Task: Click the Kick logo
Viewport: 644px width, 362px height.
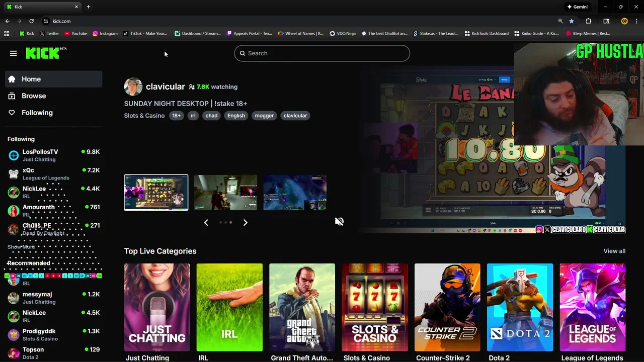Action: [46, 53]
